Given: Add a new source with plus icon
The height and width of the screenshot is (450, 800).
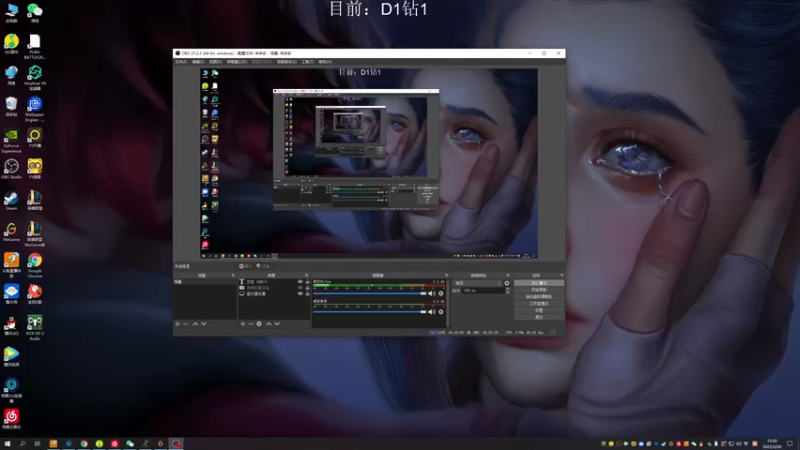Looking at the screenshot, I should (242, 324).
